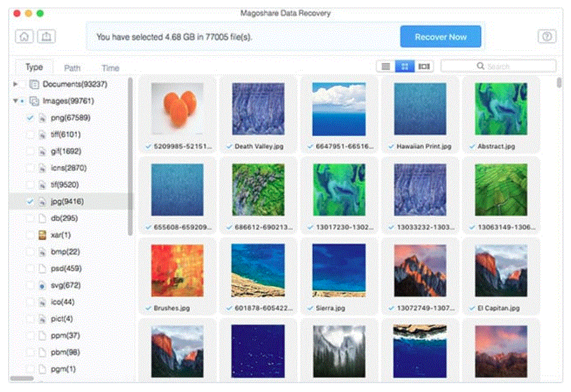The width and height of the screenshot is (571, 392).
Task: Click file name 13063149-1306...
Action: pyautogui.click(x=507, y=227)
